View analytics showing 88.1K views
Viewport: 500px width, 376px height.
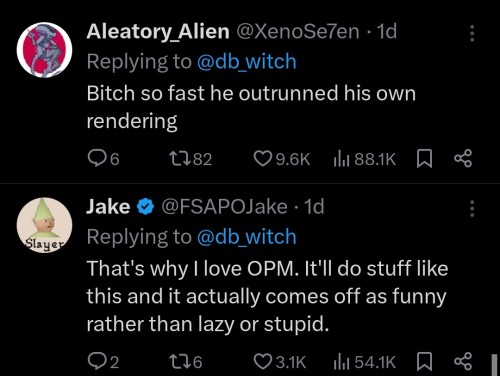click(365, 159)
